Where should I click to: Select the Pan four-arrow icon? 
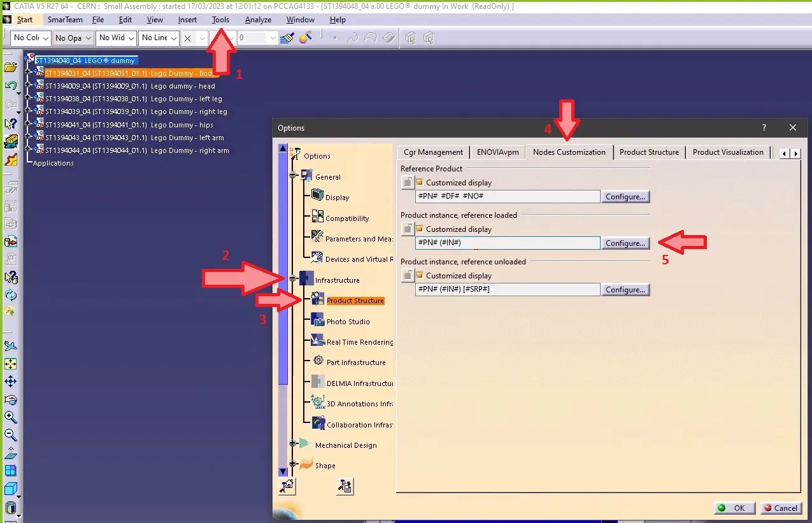(x=10, y=382)
